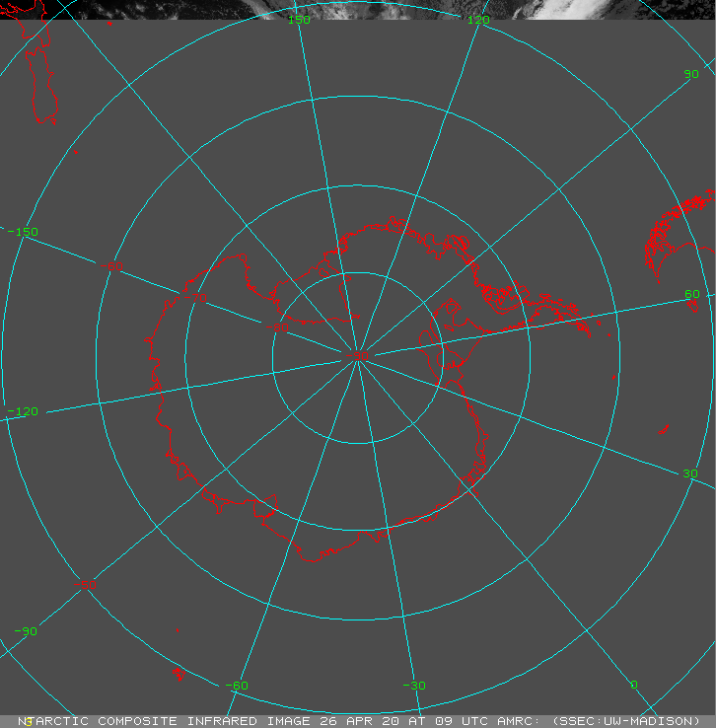The image size is (716, 728).
Task: Click the red -50 latitude label
Action: [85, 585]
